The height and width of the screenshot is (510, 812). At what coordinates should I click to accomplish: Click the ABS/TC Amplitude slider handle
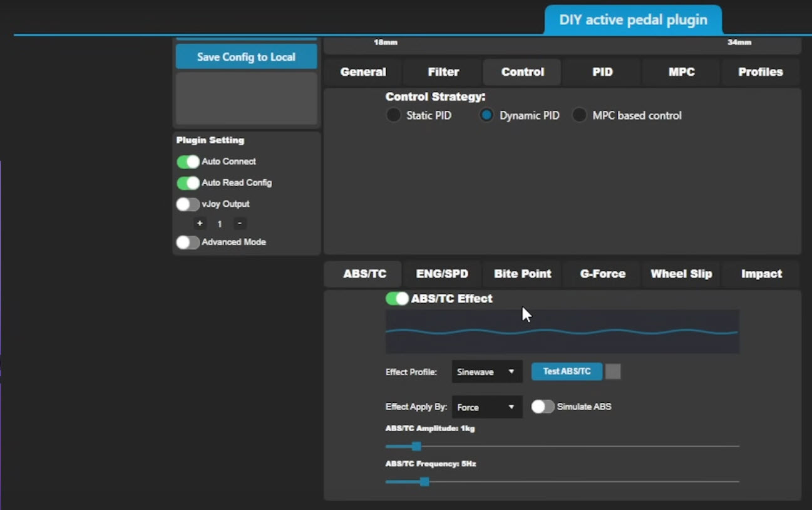coord(416,446)
